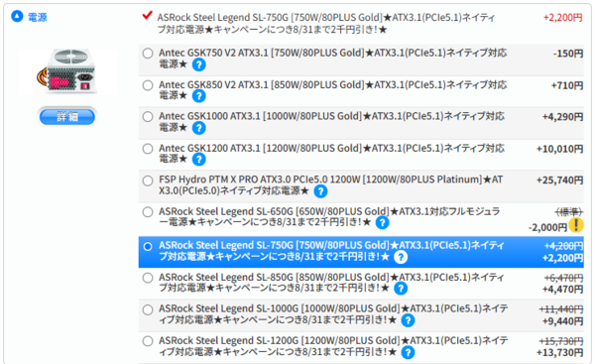Open help icon for Antec GSK850 V2
The image size is (595, 364).
[199, 96]
